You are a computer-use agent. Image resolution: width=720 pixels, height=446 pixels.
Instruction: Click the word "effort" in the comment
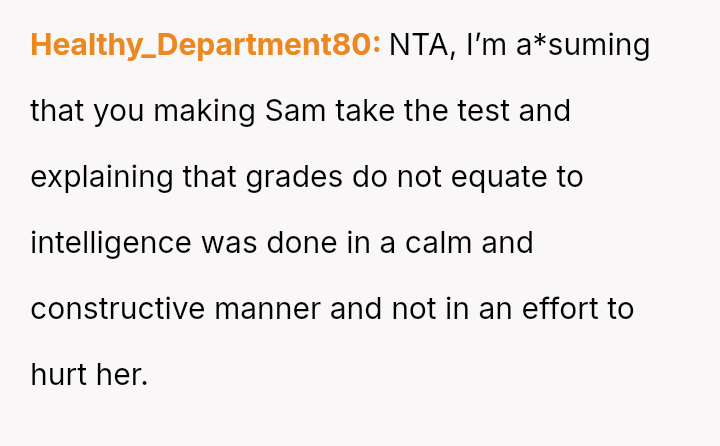(562, 309)
